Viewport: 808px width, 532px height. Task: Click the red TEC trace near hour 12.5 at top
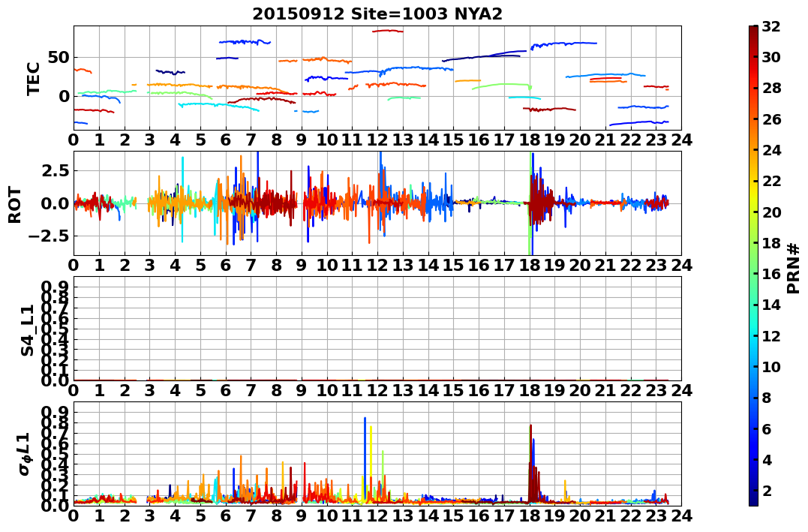[388, 31]
